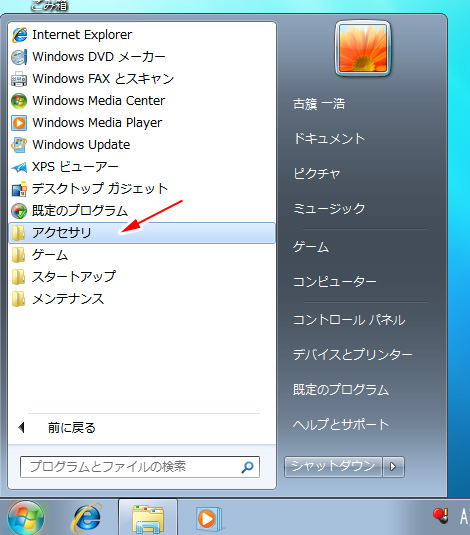Expand the スタートアップ folder
Screen dimensions: 470x535
142,277
